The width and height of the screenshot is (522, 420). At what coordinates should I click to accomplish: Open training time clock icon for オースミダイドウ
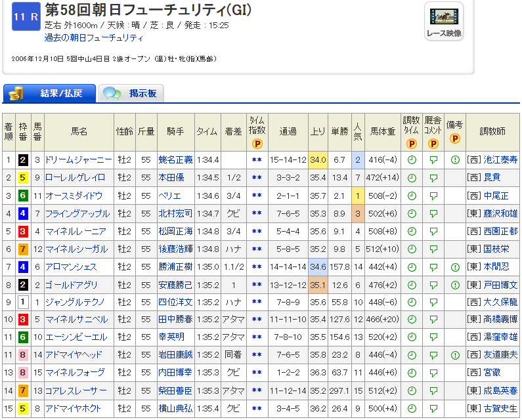(x=412, y=196)
